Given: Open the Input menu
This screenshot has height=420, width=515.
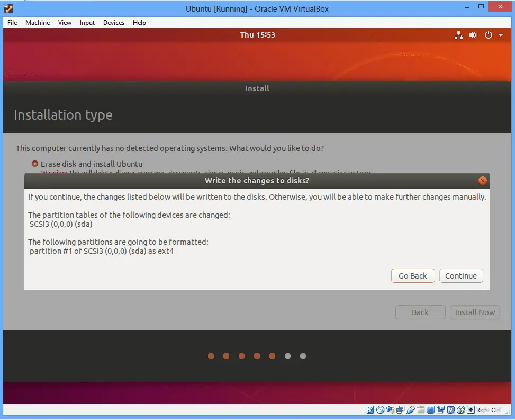Looking at the screenshot, I should point(87,23).
